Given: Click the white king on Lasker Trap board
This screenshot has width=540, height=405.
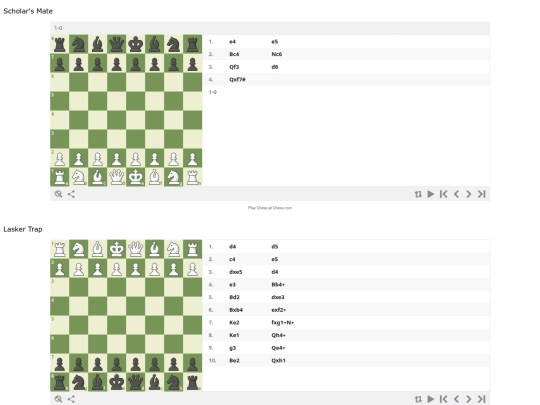Looking at the screenshot, I should point(116,249).
